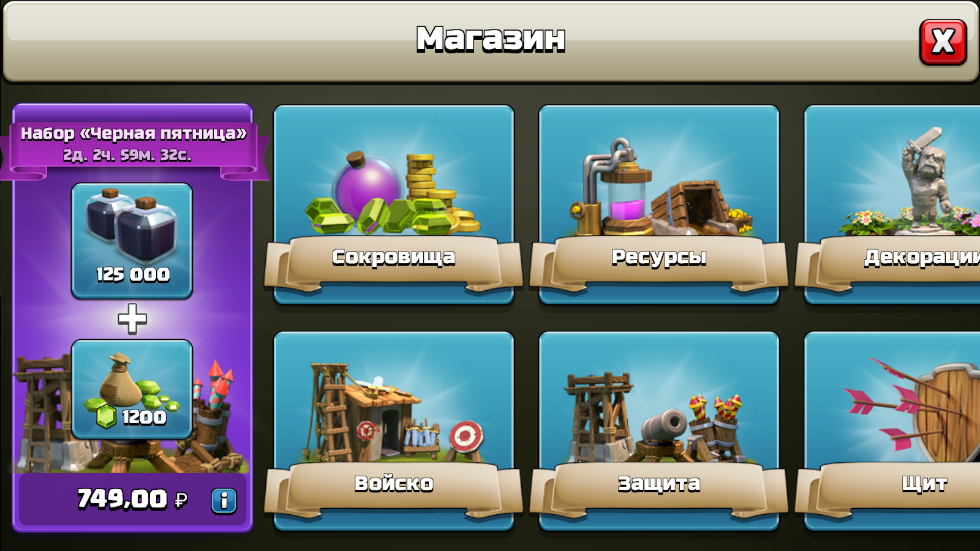Image resolution: width=980 pixels, height=551 pixels.
Task: Open the Войско army category
Action: point(394,430)
